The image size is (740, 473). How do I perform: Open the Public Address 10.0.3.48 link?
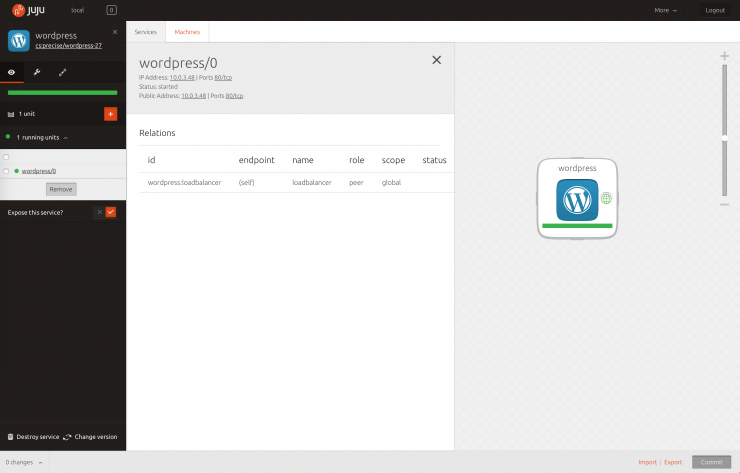(x=193, y=95)
